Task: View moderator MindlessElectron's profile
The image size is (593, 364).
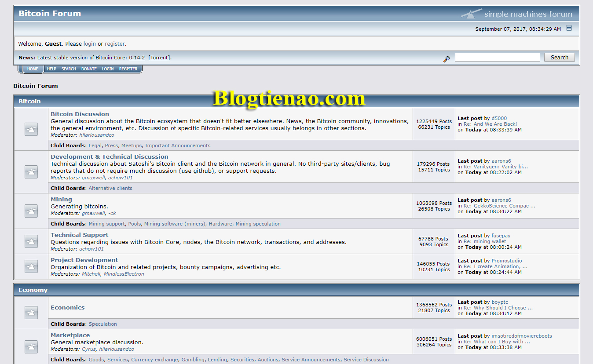Action: (124, 274)
